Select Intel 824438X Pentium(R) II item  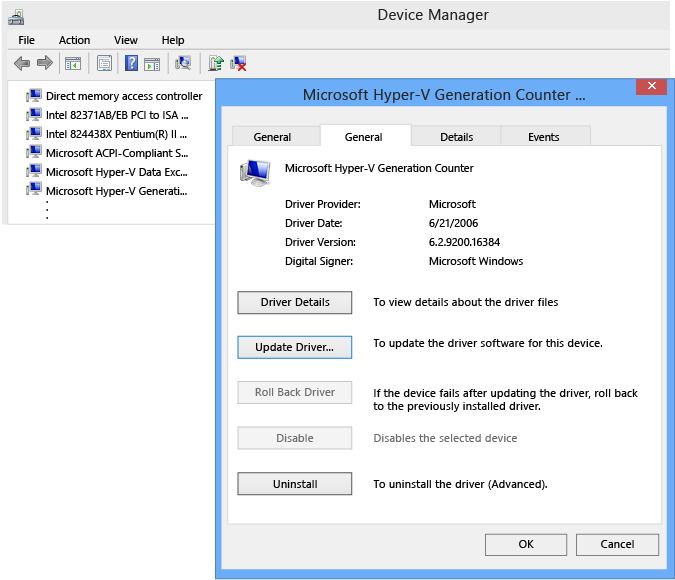click(x=116, y=133)
